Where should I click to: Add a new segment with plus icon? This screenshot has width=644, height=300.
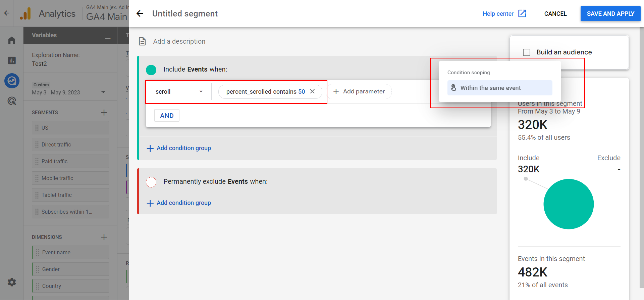(104, 113)
